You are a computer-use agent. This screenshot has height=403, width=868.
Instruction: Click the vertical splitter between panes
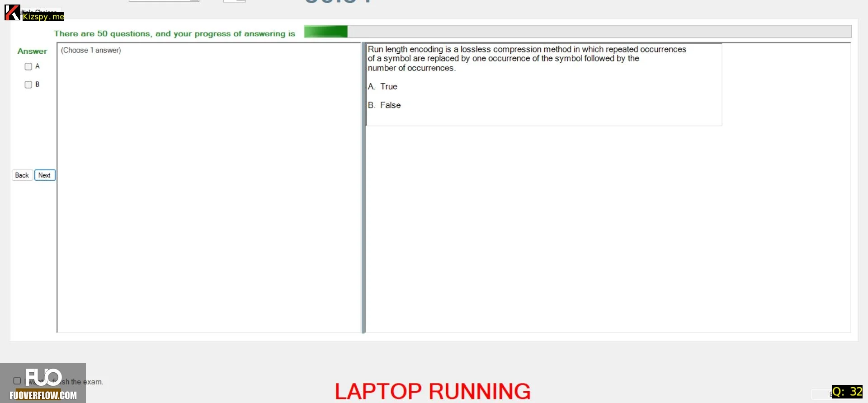[363, 188]
